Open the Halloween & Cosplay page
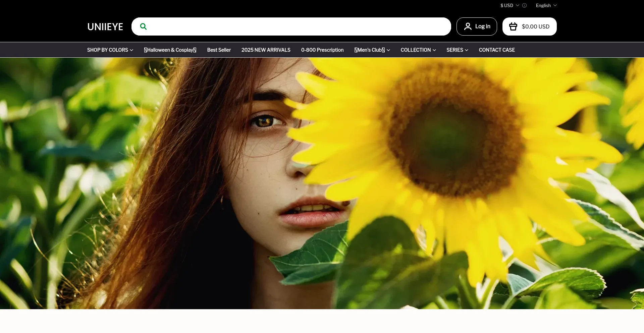 pyautogui.click(x=170, y=50)
